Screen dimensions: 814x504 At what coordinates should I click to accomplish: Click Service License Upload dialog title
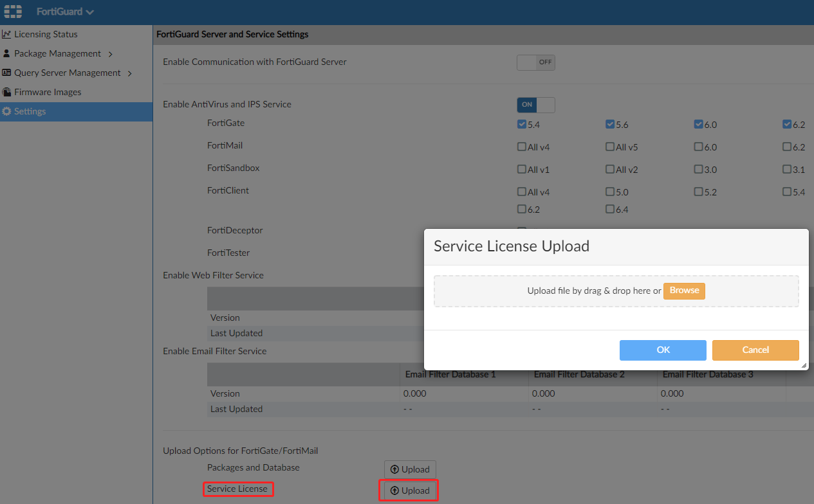pos(512,246)
